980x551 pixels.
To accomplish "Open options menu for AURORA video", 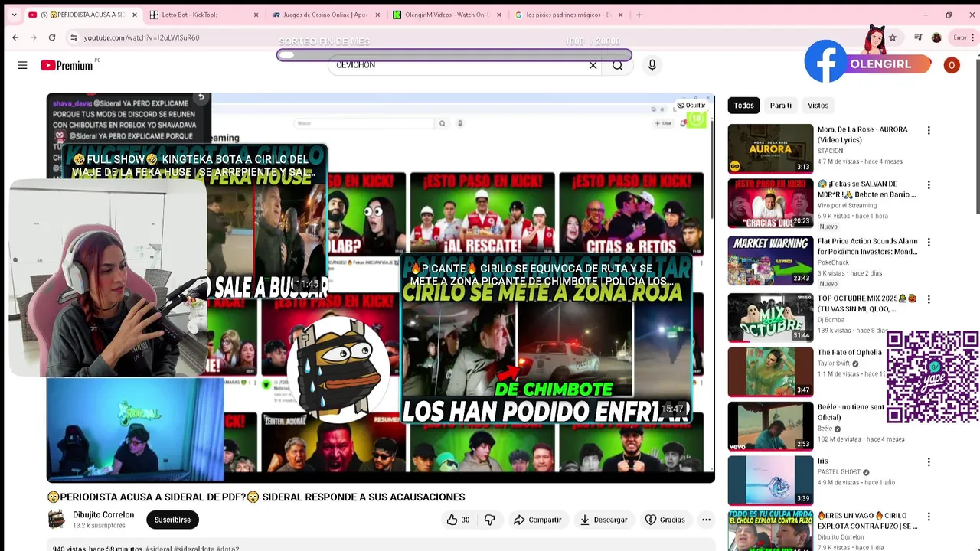I will point(929,131).
